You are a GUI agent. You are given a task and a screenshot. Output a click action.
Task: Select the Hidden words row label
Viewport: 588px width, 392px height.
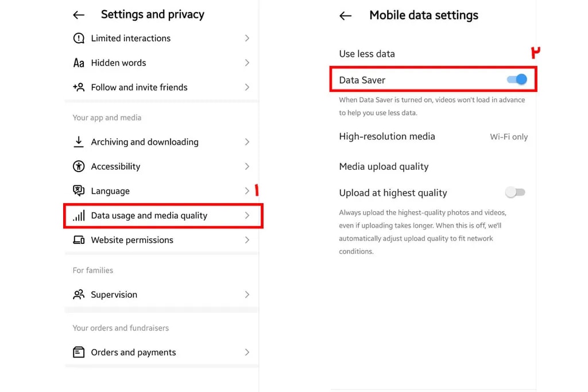pos(118,63)
